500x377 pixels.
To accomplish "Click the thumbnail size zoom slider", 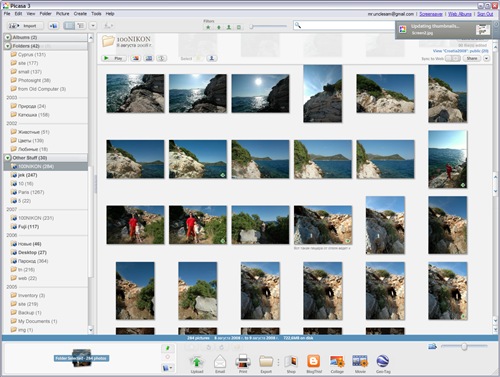I will 464,347.
